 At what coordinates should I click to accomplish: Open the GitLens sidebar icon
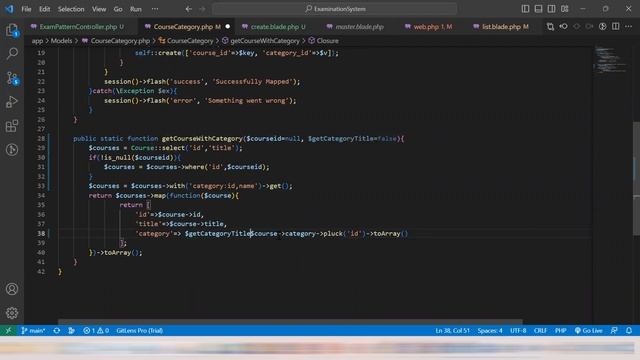pyautogui.click(x=12, y=150)
